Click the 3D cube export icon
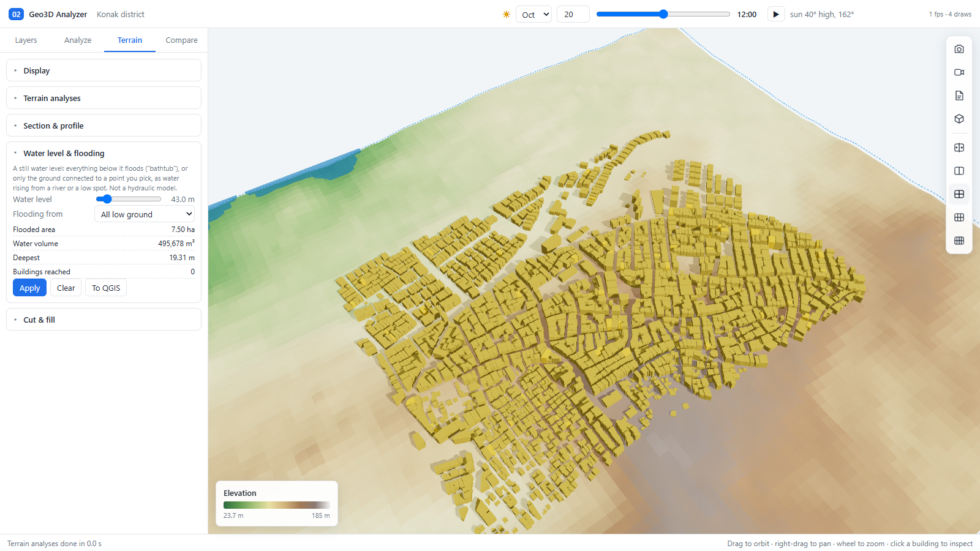This screenshot has height=551, width=980. pyautogui.click(x=959, y=119)
